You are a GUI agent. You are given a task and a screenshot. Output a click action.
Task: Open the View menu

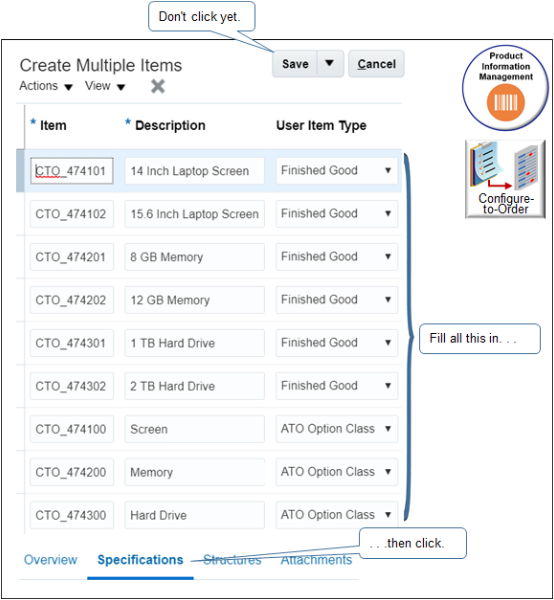tap(105, 86)
